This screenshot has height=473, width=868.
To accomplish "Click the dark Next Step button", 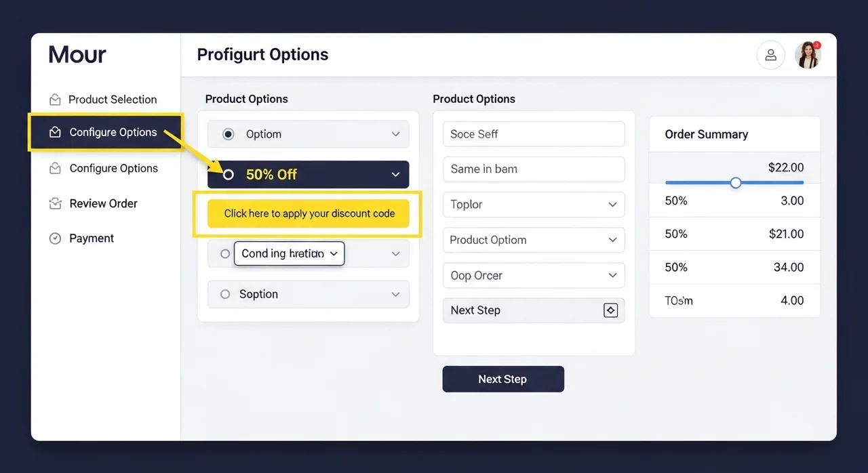I will pyautogui.click(x=502, y=379).
